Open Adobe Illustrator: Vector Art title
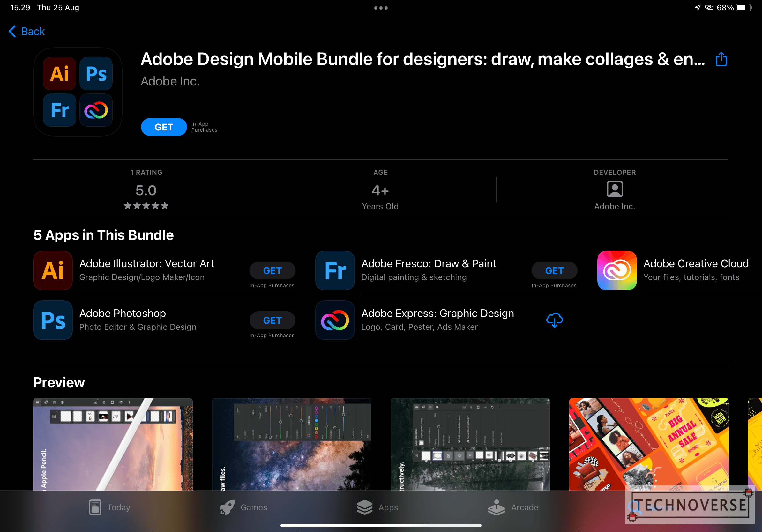Viewport: 762px width, 532px height. [x=147, y=264]
